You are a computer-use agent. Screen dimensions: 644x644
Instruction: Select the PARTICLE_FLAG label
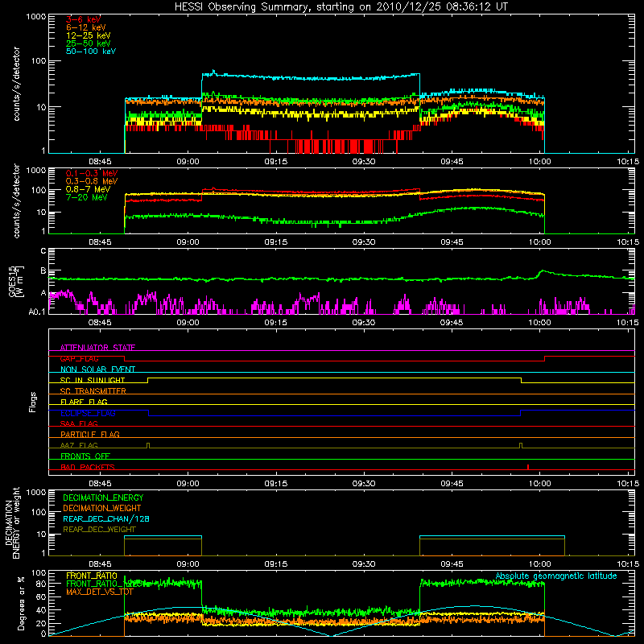point(90,434)
